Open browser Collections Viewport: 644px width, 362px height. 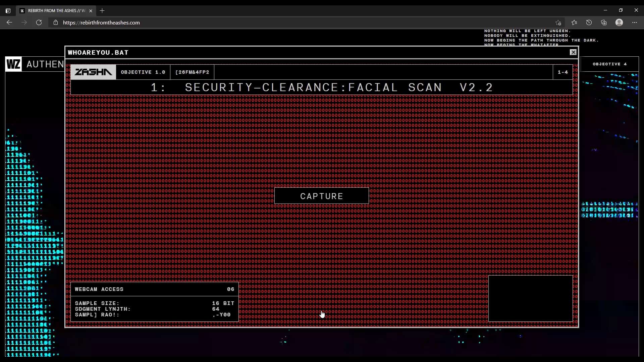(x=604, y=22)
